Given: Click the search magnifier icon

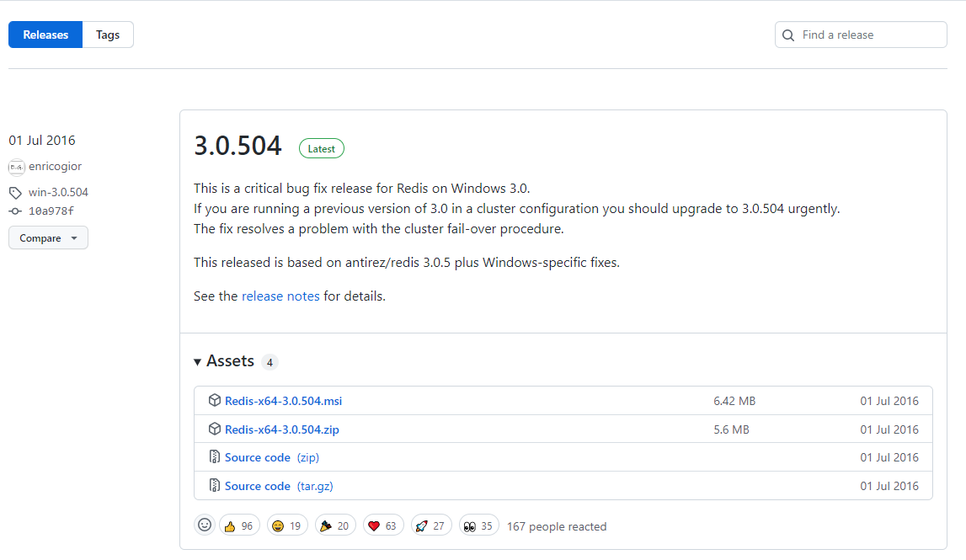Looking at the screenshot, I should pos(788,35).
